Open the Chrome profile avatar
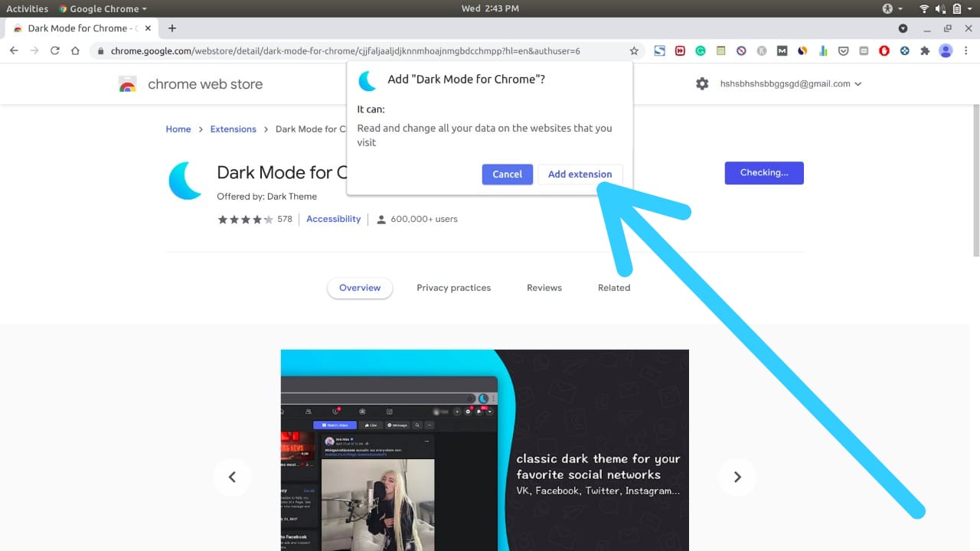Image resolution: width=980 pixels, height=551 pixels. tap(946, 51)
